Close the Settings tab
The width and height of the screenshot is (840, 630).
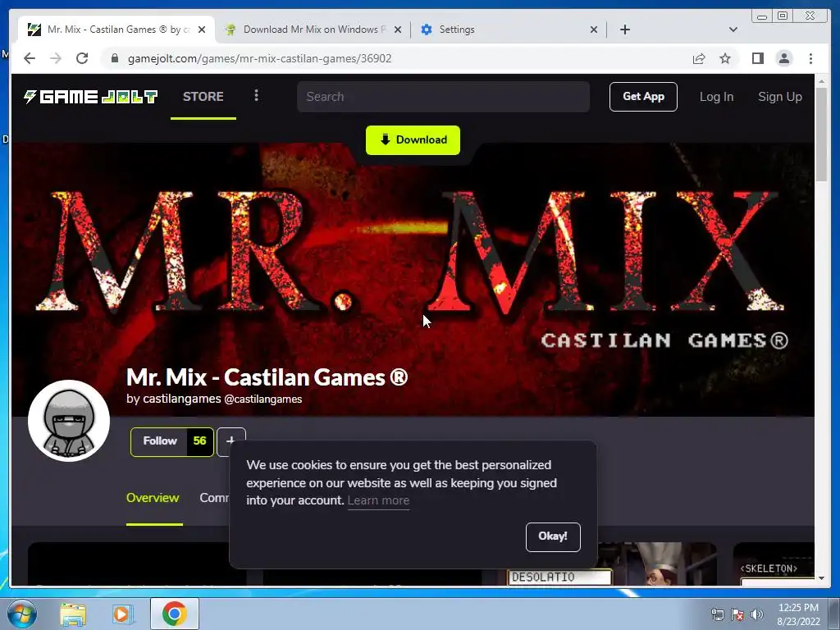click(x=594, y=30)
